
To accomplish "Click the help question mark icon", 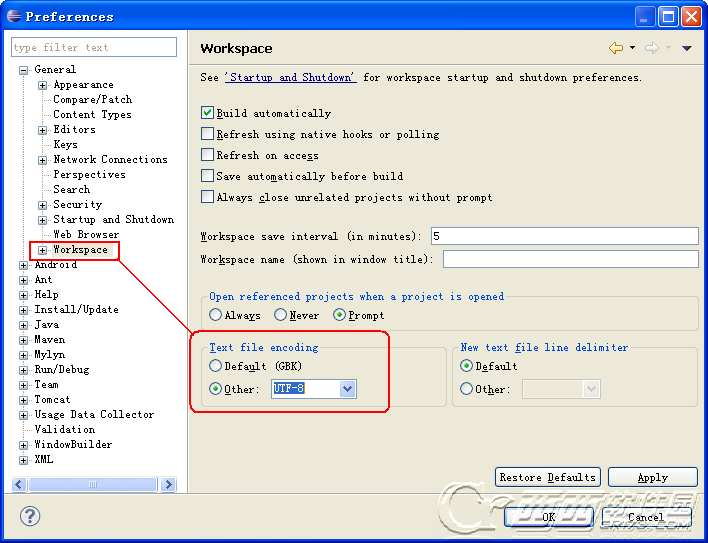I will click(x=30, y=517).
